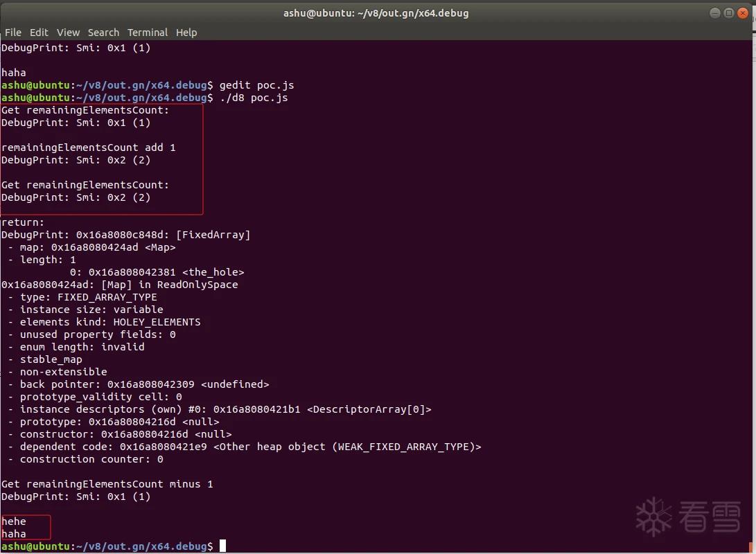The width and height of the screenshot is (756, 554).
Task: Open the Search menu
Action: (103, 33)
